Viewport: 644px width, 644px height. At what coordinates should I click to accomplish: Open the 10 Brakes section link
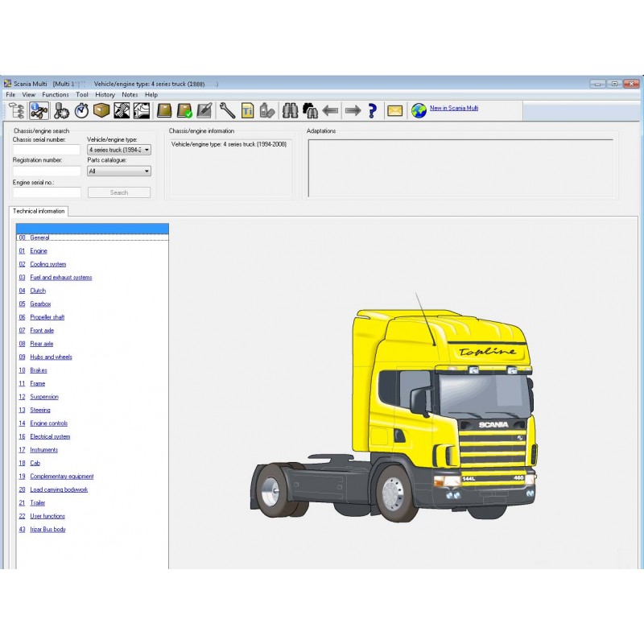point(37,370)
